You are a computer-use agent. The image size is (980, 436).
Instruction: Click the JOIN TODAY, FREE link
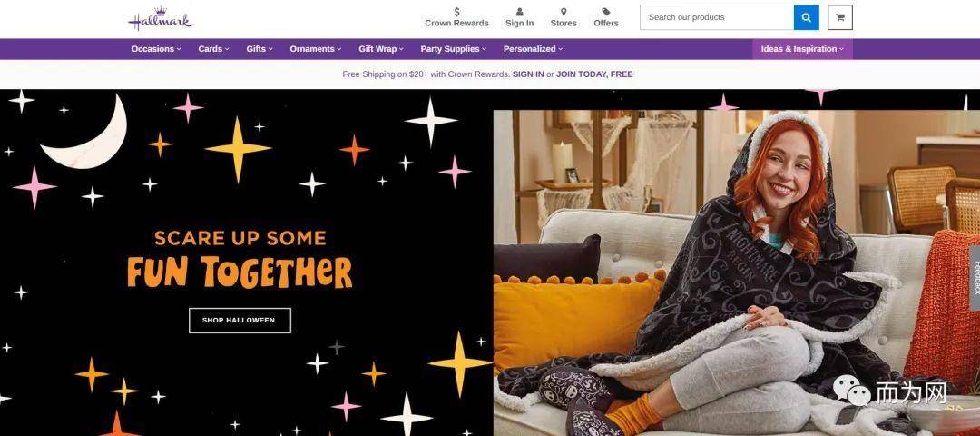tap(594, 74)
